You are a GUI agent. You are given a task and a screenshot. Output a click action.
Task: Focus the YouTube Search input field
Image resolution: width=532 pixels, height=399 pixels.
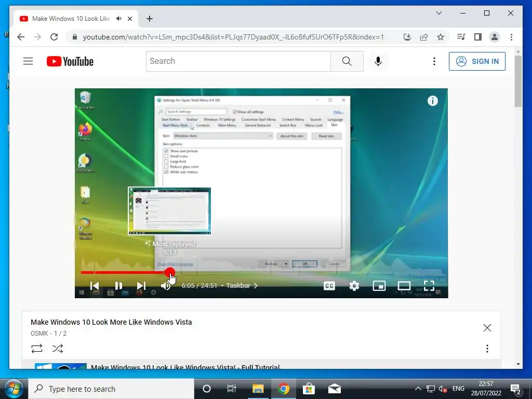click(x=238, y=61)
